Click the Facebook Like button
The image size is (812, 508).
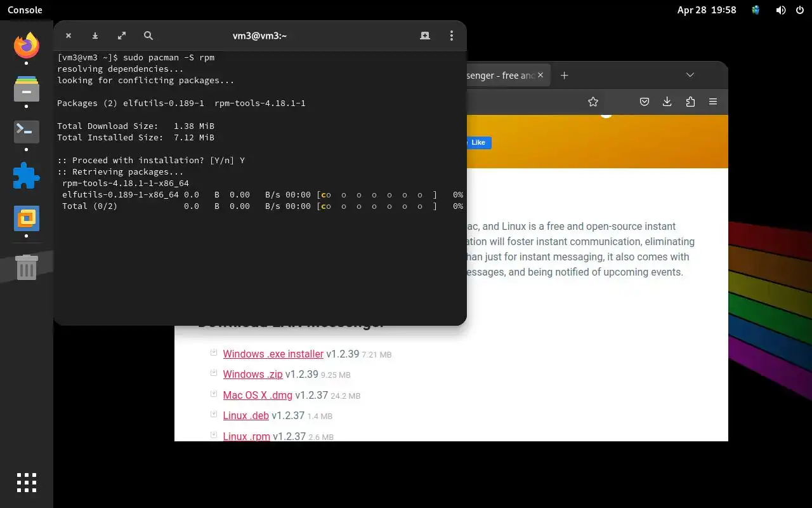[478, 142]
